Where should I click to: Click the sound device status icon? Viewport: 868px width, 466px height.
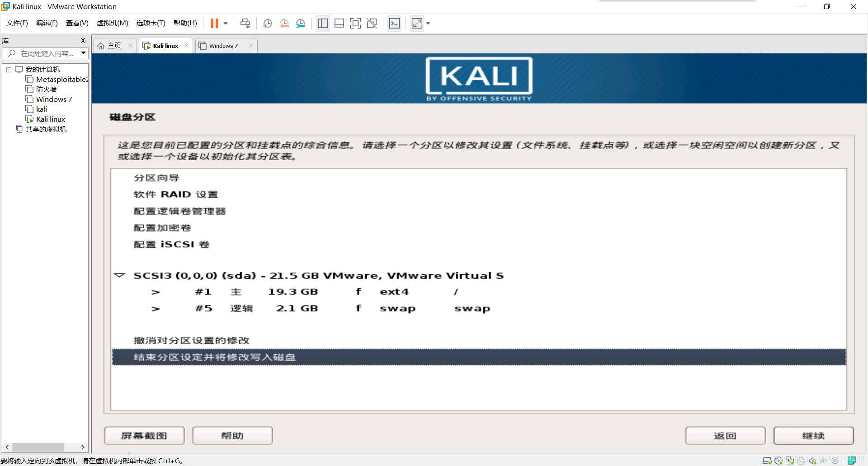coord(812,461)
